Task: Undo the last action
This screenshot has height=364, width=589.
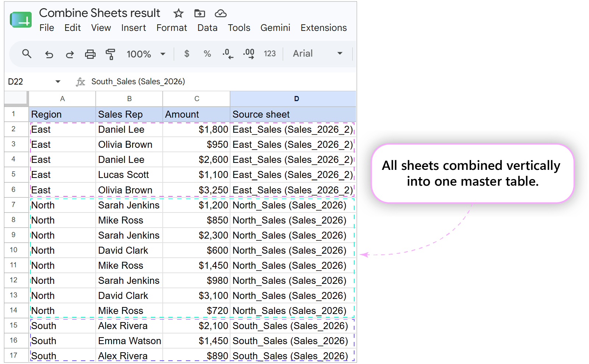Action: pyautogui.click(x=49, y=54)
